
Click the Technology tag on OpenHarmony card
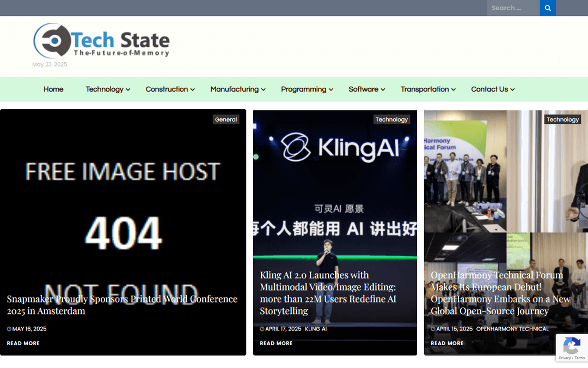pyautogui.click(x=562, y=119)
